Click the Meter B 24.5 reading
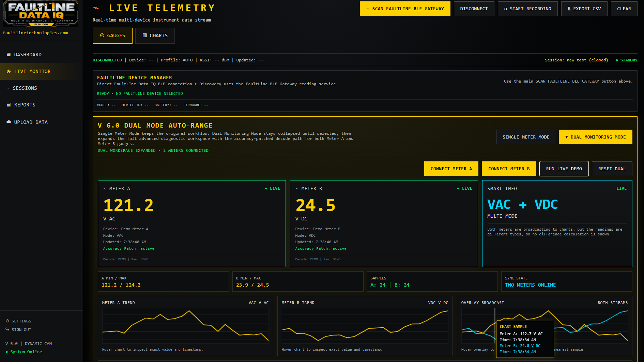The image size is (644, 362). [316, 205]
